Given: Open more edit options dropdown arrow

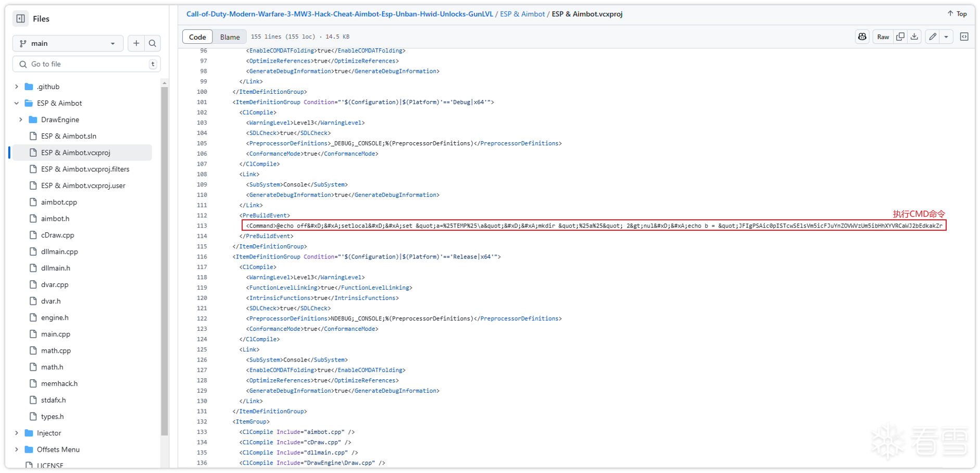Looking at the screenshot, I should (946, 36).
